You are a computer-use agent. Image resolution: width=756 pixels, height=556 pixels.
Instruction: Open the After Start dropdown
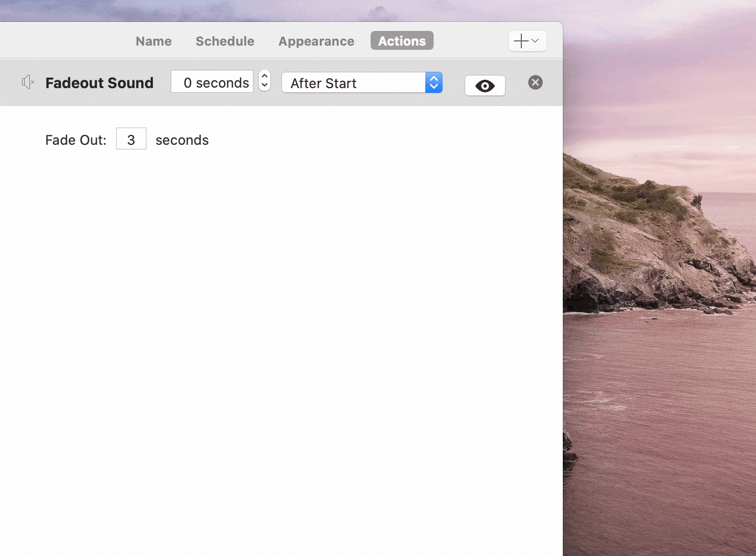pos(362,83)
